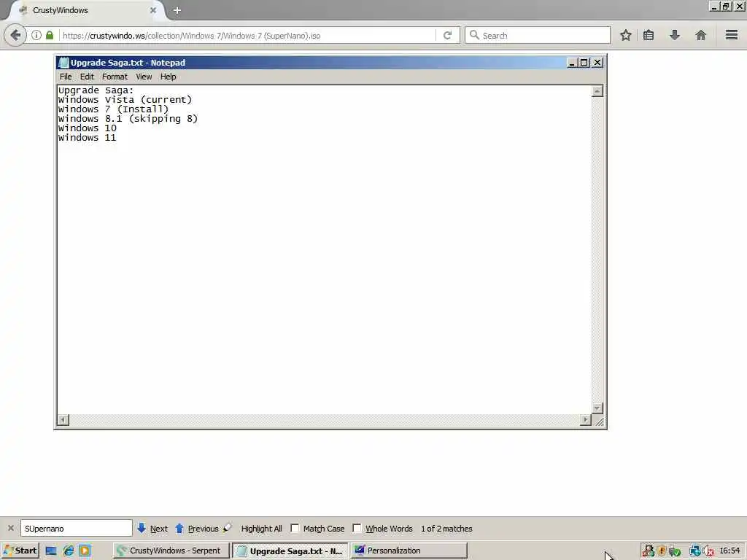The image size is (747, 560).
Task: Go to the browser home page
Action: (701, 35)
